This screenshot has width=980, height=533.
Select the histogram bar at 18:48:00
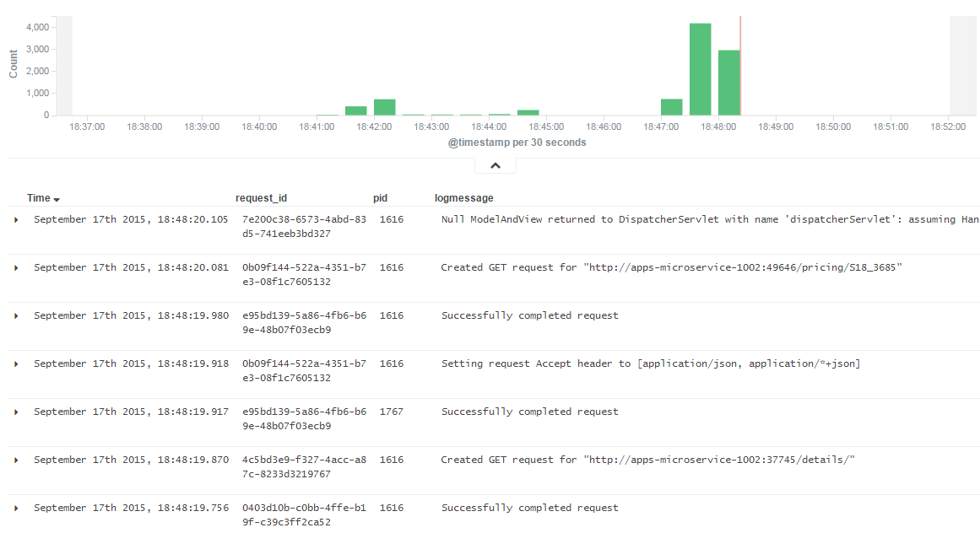point(728,83)
